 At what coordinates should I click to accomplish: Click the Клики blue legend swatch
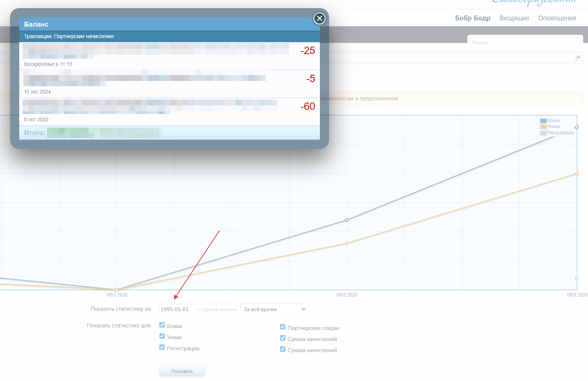[543, 121]
